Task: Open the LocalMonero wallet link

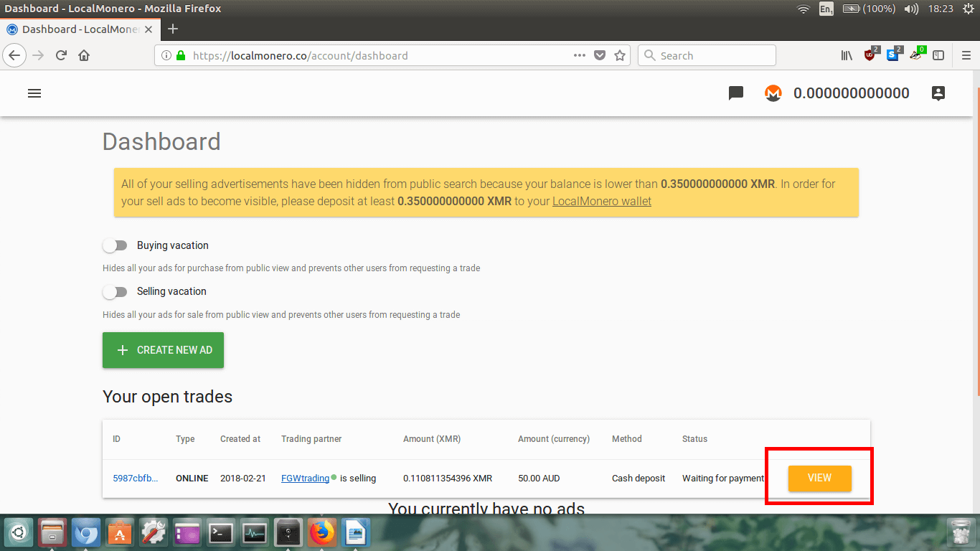Action: [x=602, y=202]
